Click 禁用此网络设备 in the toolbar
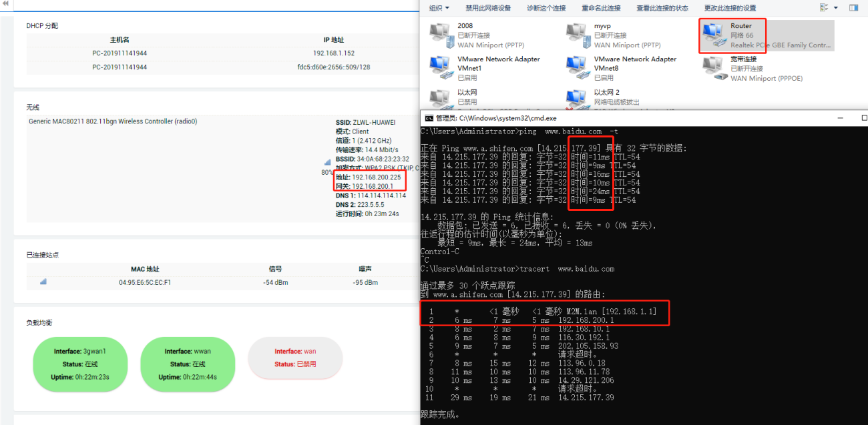The image size is (868, 425). (x=487, y=8)
